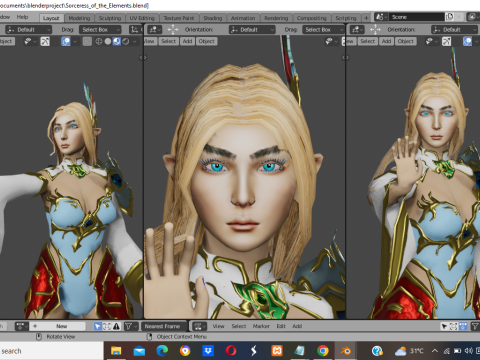
Task: Open the right viewport's Object menu
Action: pos(406,41)
